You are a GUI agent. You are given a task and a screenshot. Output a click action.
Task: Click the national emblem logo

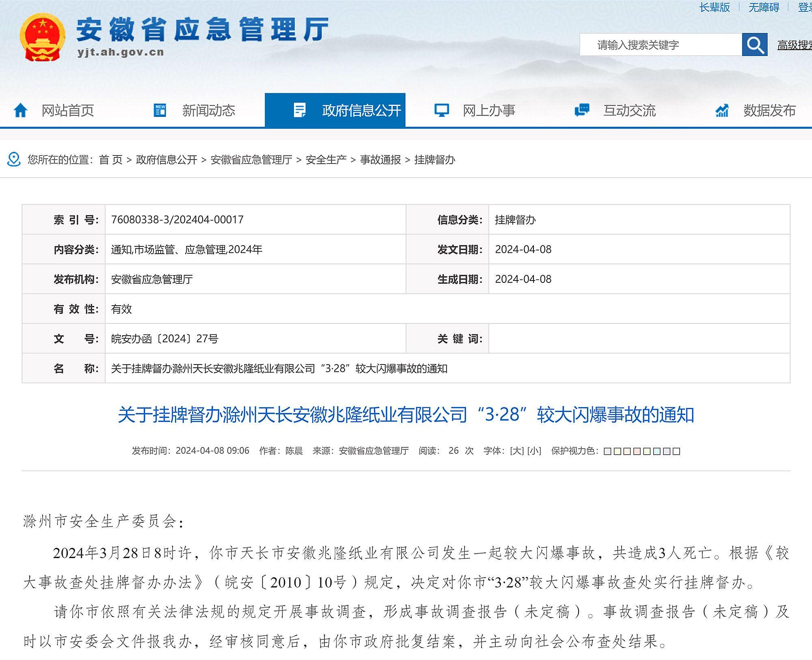click(42, 37)
